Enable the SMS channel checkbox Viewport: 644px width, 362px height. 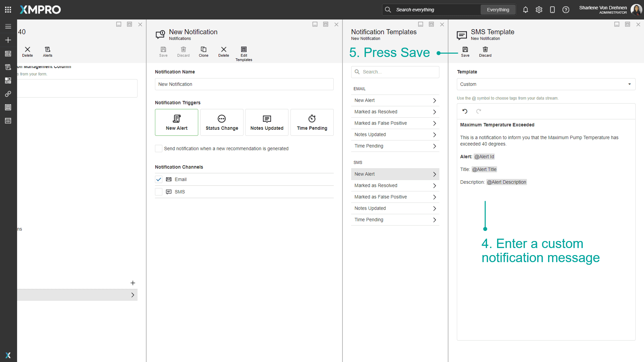(159, 192)
